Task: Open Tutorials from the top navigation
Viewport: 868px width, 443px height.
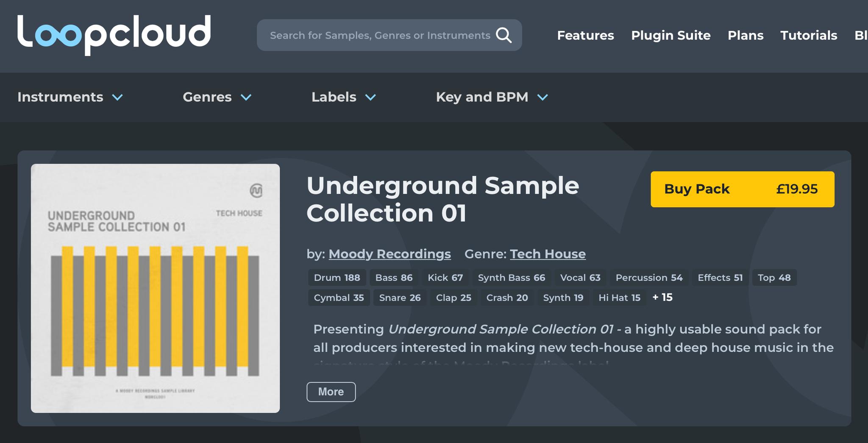Action: point(809,35)
